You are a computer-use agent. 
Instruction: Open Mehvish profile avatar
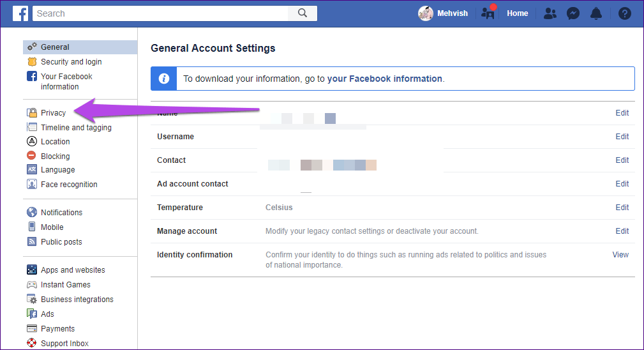point(426,13)
